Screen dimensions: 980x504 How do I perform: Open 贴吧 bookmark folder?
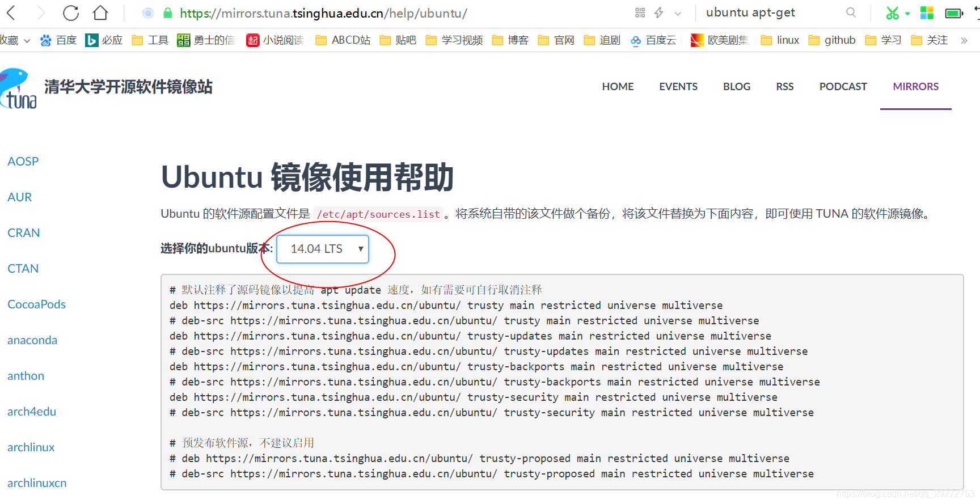click(x=398, y=40)
